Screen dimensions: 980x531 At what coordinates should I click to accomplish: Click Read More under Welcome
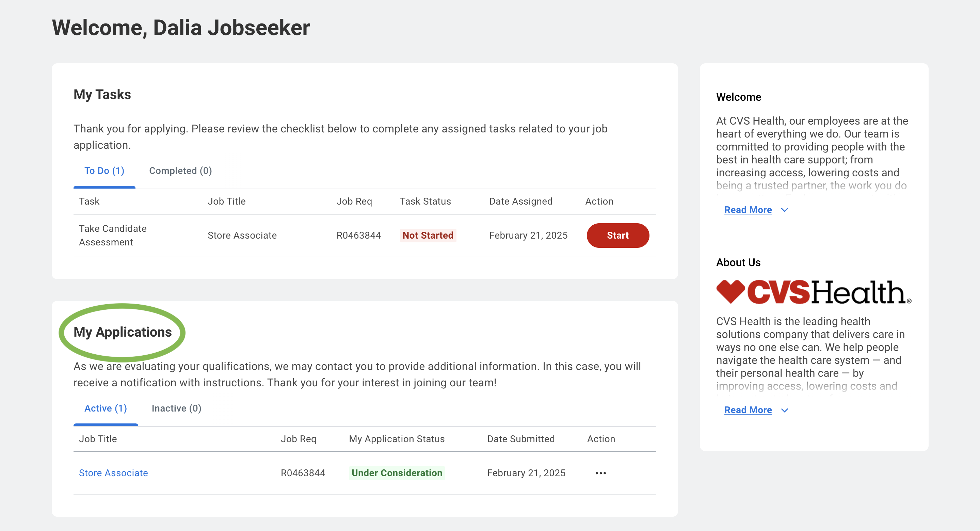click(748, 210)
